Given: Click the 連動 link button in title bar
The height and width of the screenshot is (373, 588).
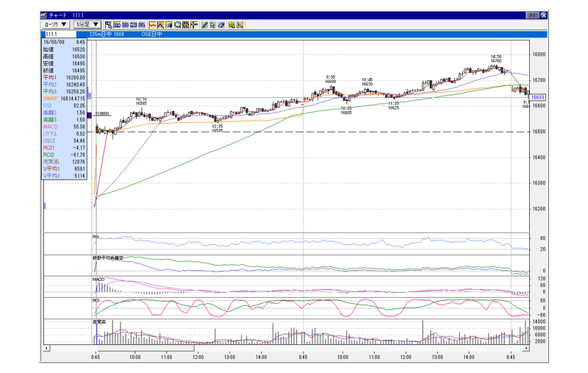Looking at the screenshot, I should tap(532, 15).
